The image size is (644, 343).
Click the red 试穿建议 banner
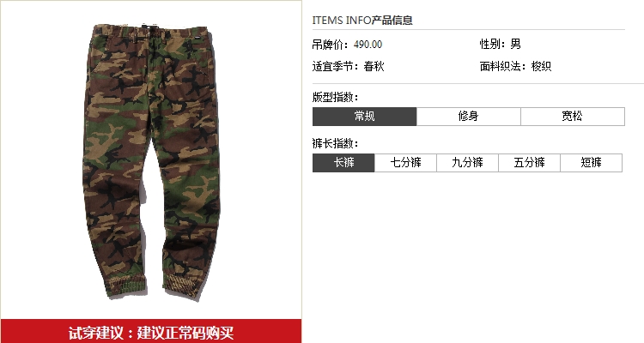point(151,331)
